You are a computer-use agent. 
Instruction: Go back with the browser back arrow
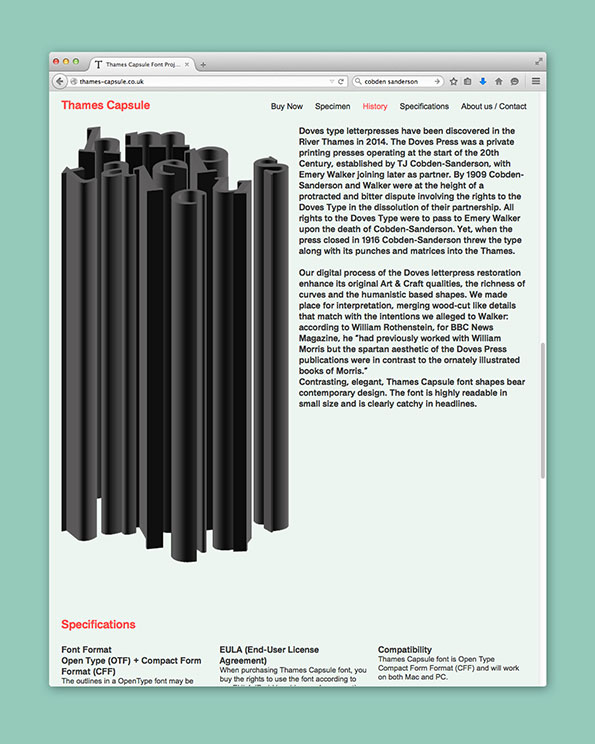59,82
